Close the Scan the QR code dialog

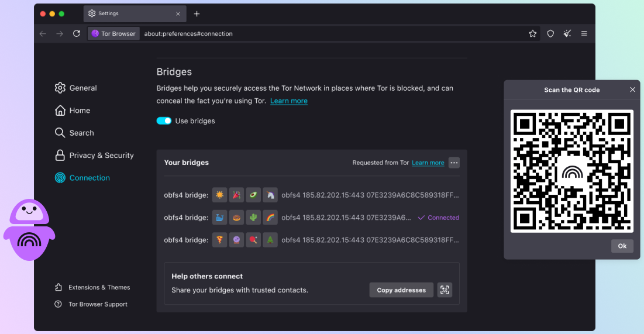[632, 90]
